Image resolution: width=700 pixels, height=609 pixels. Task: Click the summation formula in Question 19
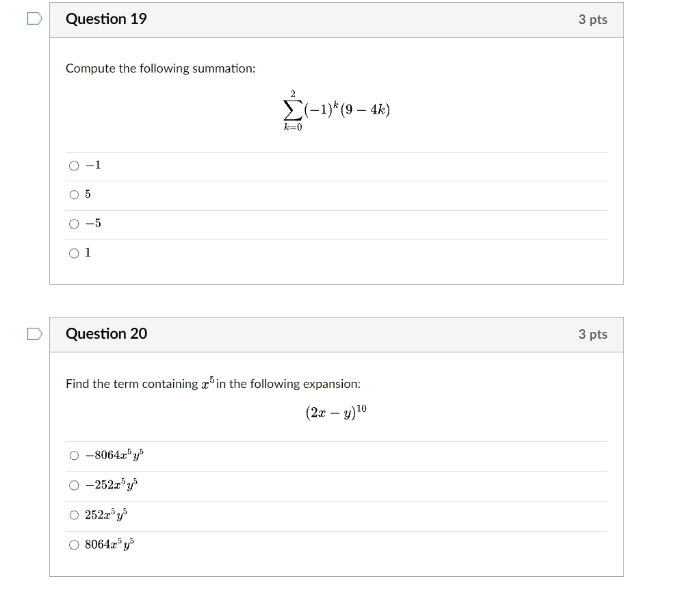336,108
